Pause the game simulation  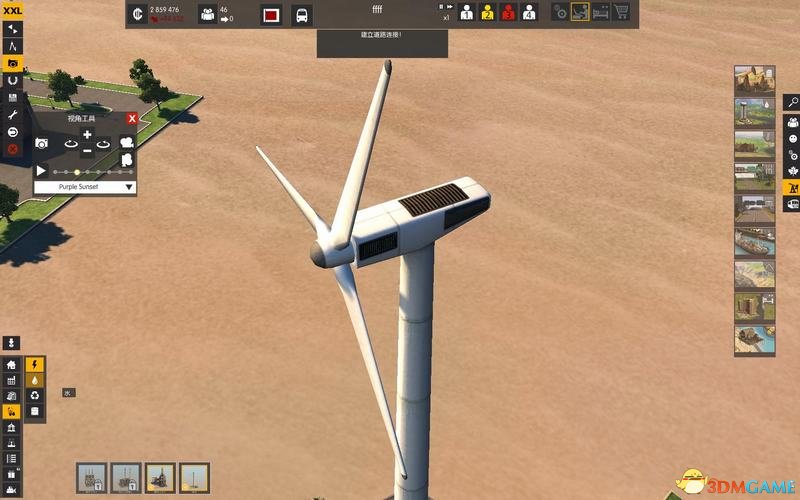click(441, 7)
